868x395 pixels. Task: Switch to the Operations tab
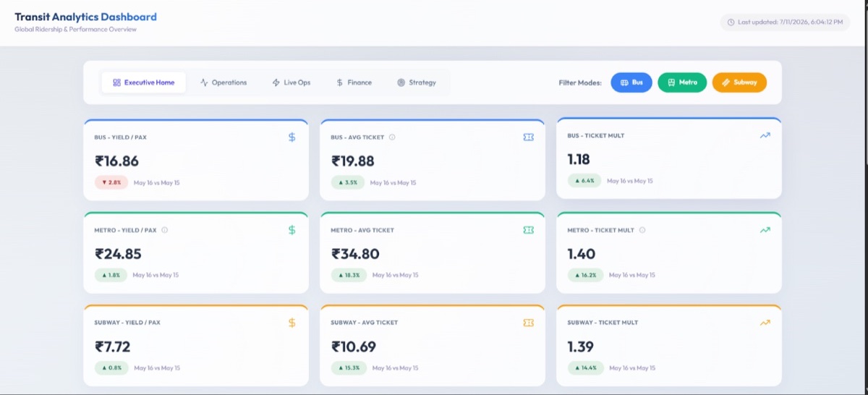[224, 82]
